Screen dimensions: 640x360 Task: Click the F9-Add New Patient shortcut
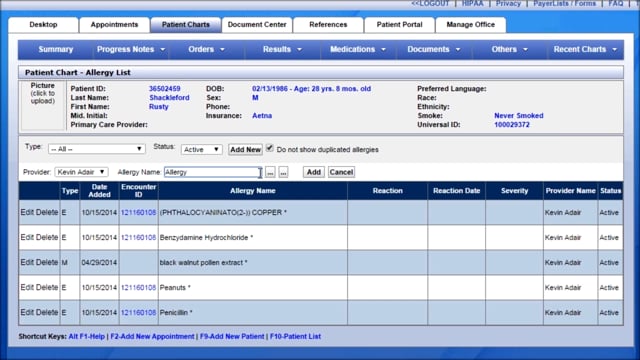click(232, 336)
